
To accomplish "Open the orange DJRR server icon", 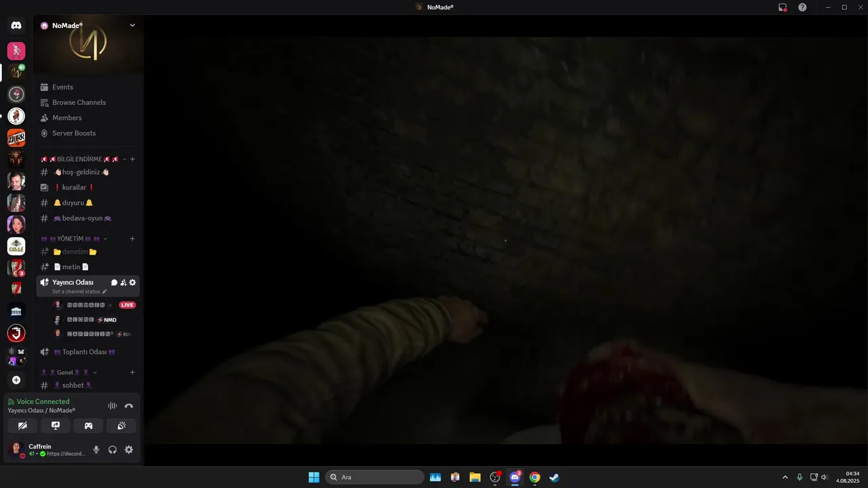I will (x=16, y=138).
